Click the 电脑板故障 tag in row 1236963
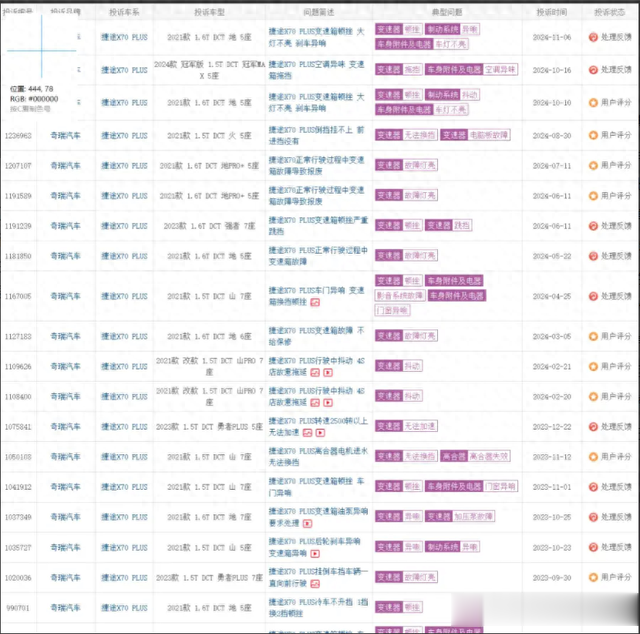 coord(489,135)
